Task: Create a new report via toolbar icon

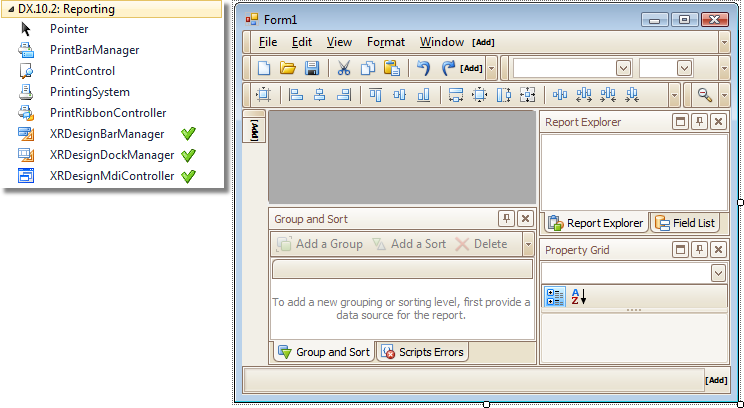Action: pyautogui.click(x=264, y=68)
